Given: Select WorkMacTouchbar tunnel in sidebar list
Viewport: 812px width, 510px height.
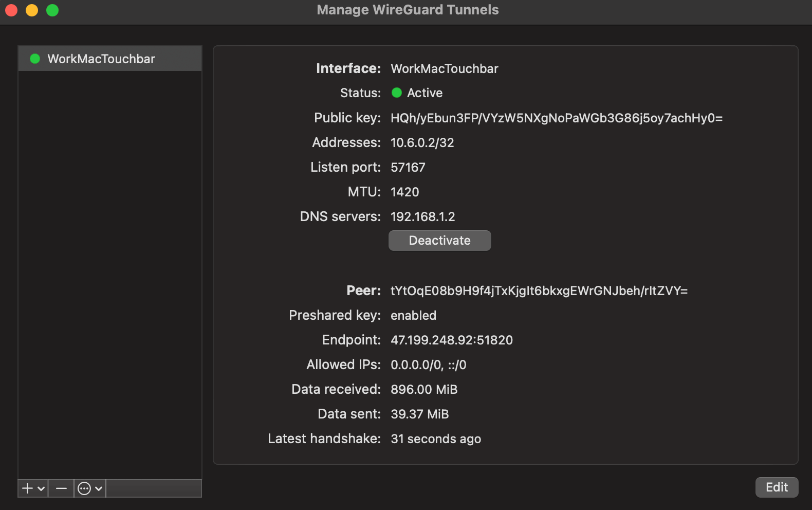Looking at the screenshot, I should click(110, 59).
